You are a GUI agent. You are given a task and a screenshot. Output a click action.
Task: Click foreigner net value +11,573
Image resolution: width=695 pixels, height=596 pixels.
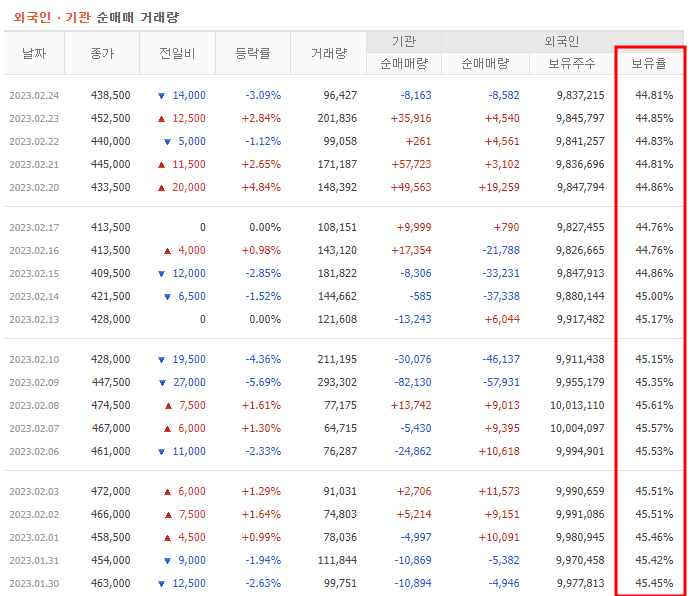(499, 491)
